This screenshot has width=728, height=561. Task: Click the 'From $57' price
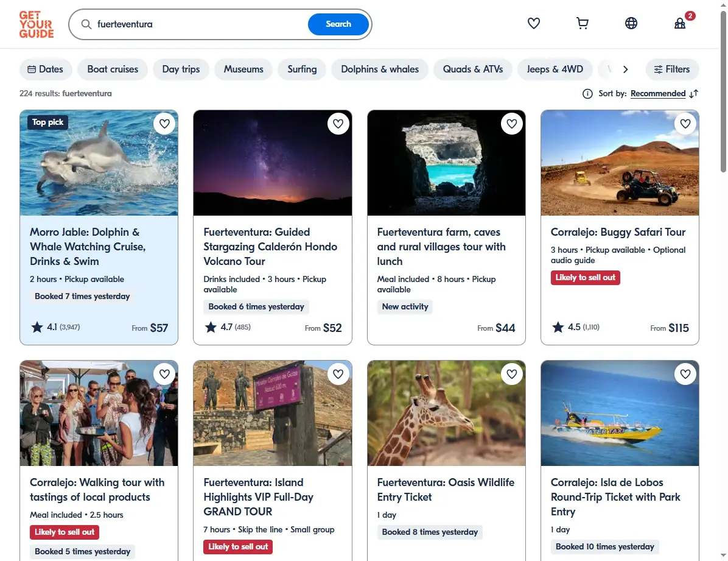point(150,328)
